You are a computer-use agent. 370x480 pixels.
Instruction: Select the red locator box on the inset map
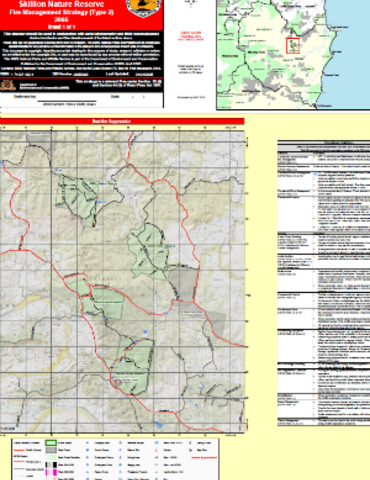pos(293,46)
